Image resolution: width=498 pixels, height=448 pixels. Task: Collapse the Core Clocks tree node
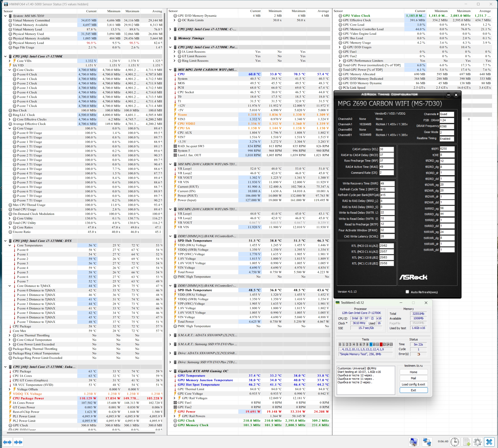point(10,70)
